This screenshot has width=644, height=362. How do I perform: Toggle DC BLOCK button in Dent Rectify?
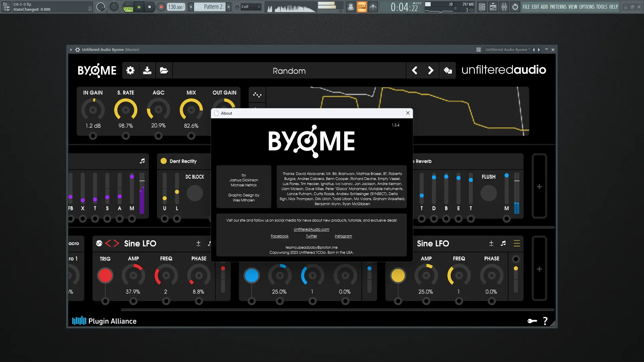(195, 193)
